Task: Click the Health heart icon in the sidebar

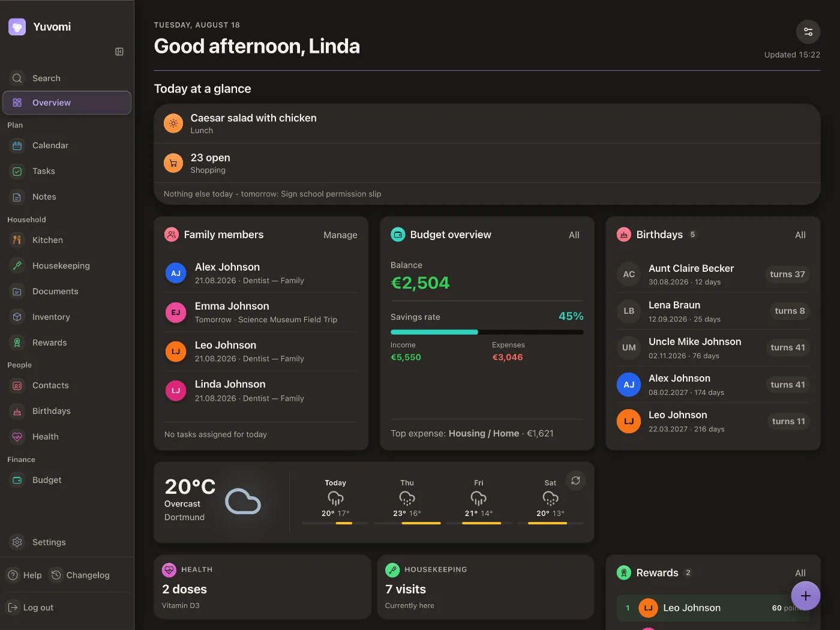Action: pos(17,437)
